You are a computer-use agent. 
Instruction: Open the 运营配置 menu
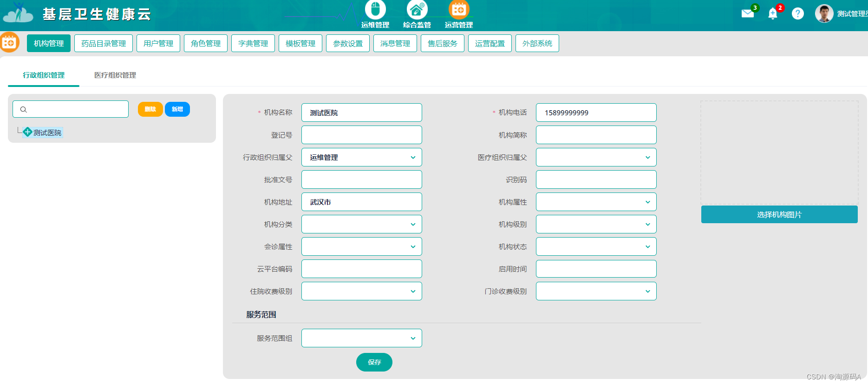pos(490,43)
